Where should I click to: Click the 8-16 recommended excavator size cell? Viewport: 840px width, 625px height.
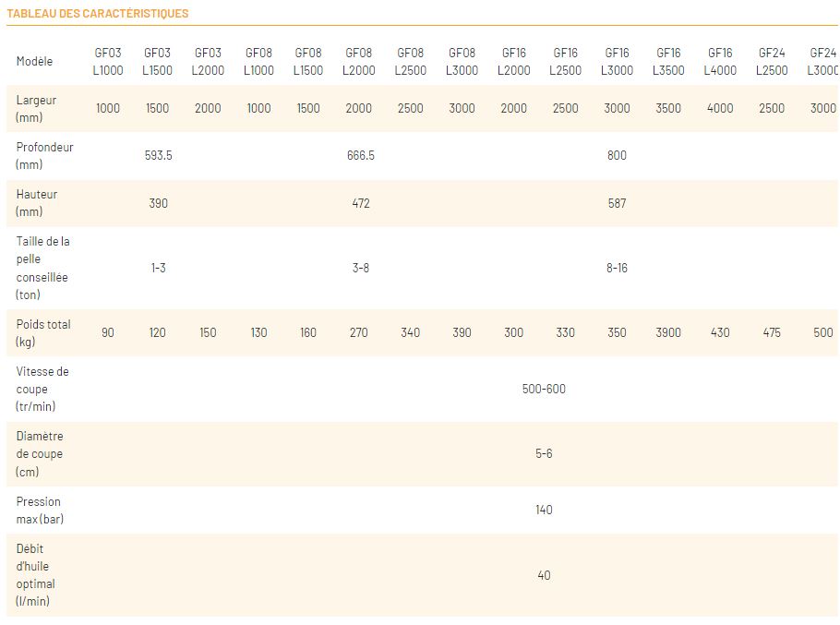617,268
